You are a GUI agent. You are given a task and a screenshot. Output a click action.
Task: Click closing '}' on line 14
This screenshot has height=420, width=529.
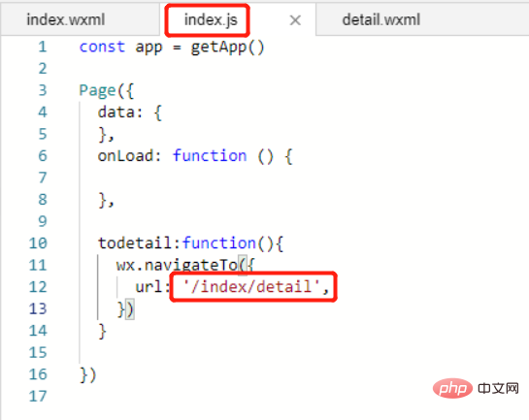coord(102,331)
